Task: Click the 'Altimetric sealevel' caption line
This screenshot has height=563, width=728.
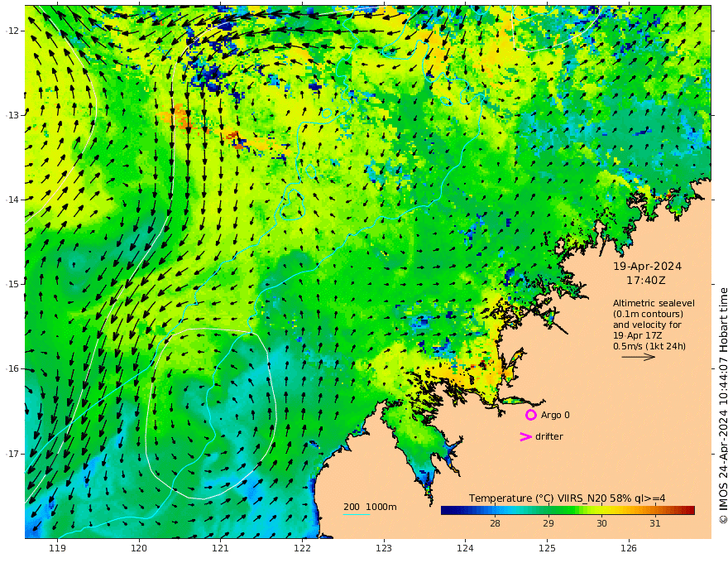Action: pos(654,303)
